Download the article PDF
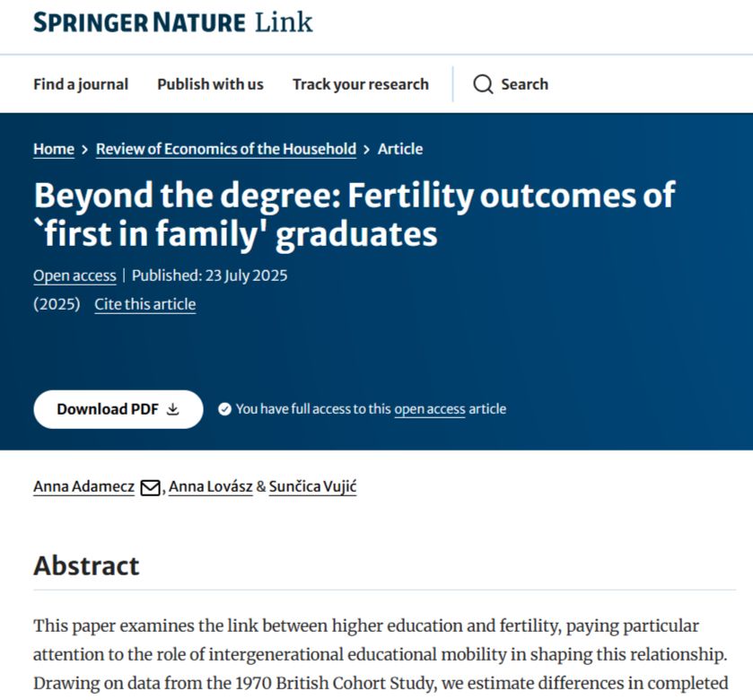The height and width of the screenshot is (700, 753). pos(118,409)
